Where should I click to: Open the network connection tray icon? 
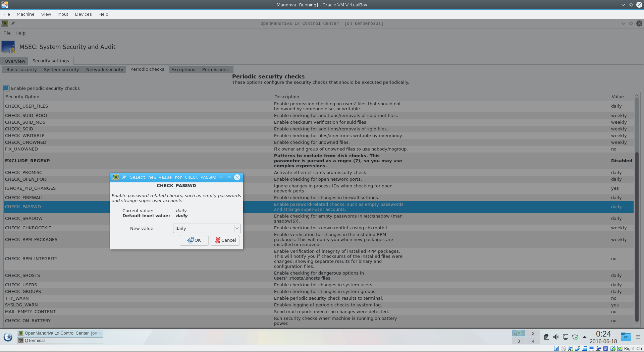(x=566, y=337)
